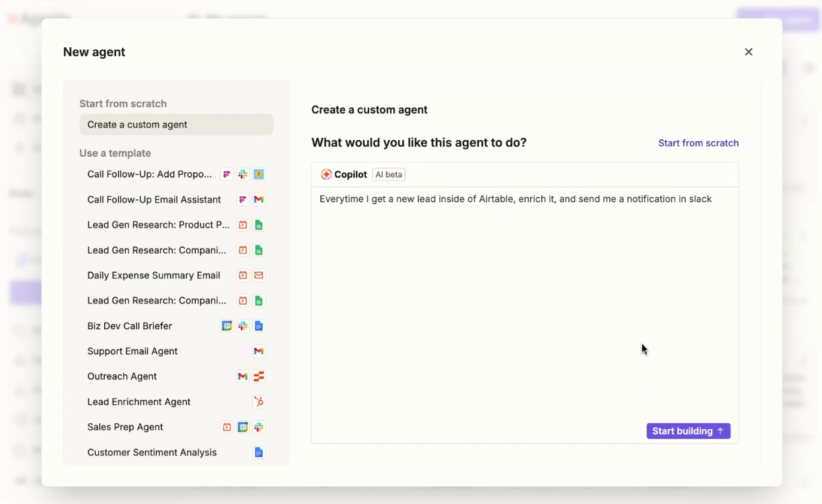Select the Daily Expense Summary Email template
This screenshot has width=822, height=504.
(x=154, y=275)
